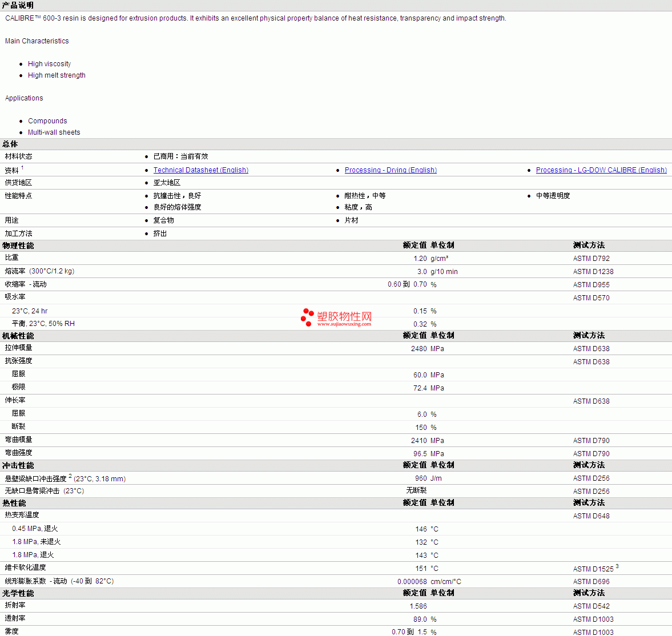Click the 比重 row label

11,257
